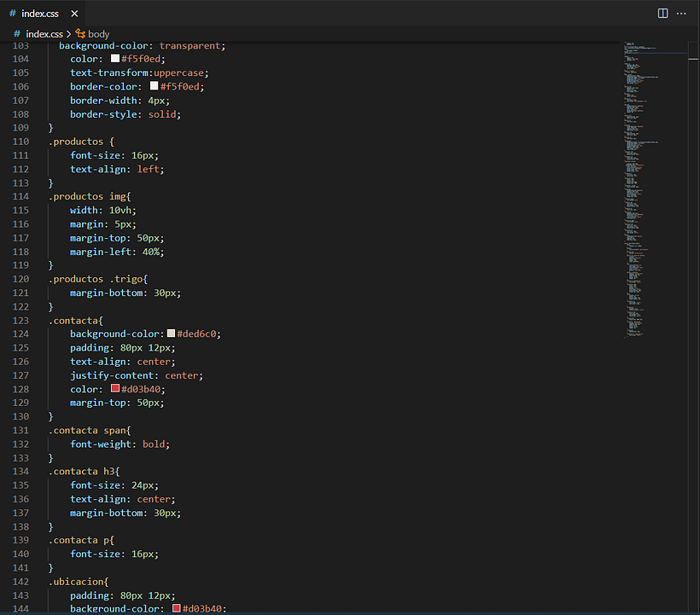The height and width of the screenshot is (615, 700).
Task: Click the ".ubicacion{" selector line
Action: tap(79, 582)
